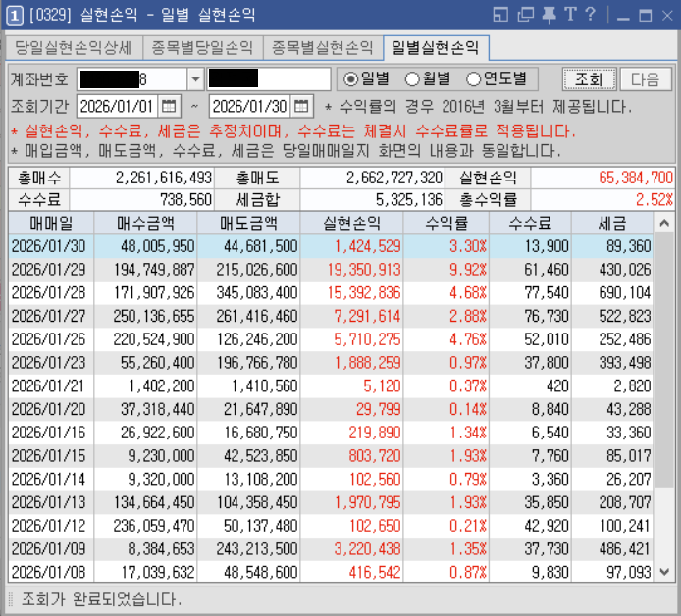Maximize the window
The height and width of the screenshot is (616, 681).
[x=646, y=16]
